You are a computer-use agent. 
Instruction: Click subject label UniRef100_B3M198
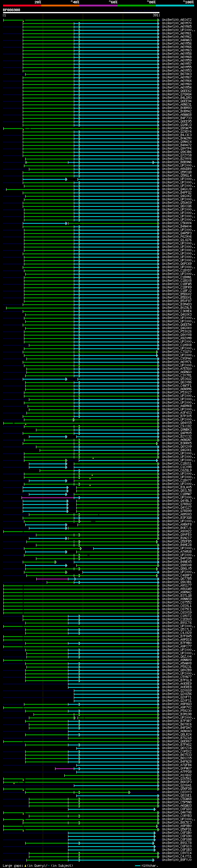coord(177,714)
